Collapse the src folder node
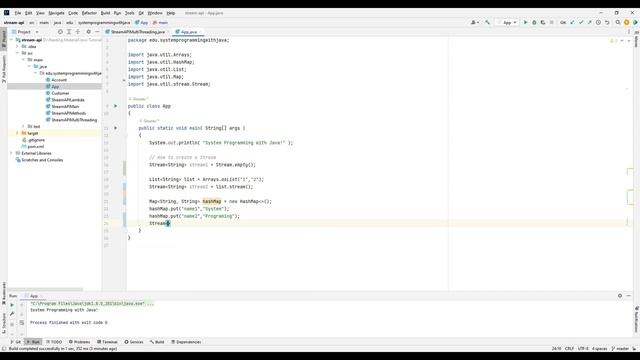 point(18,53)
